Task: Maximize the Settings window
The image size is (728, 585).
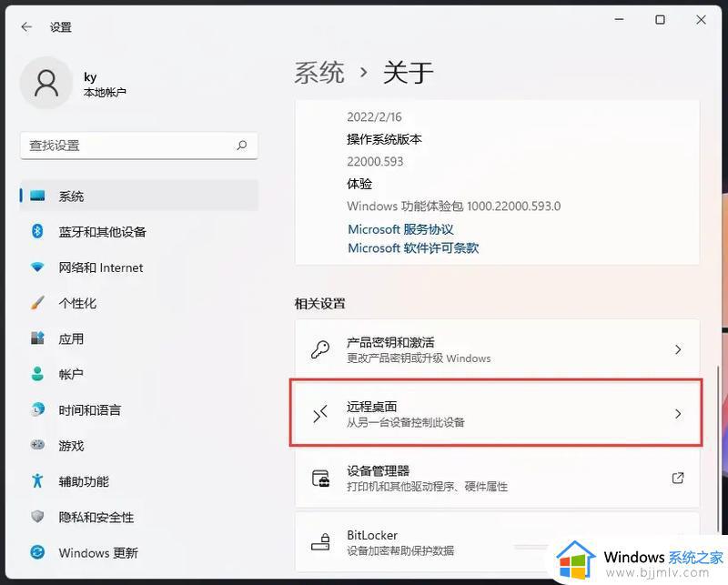Action: pyautogui.click(x=660, y=19)
